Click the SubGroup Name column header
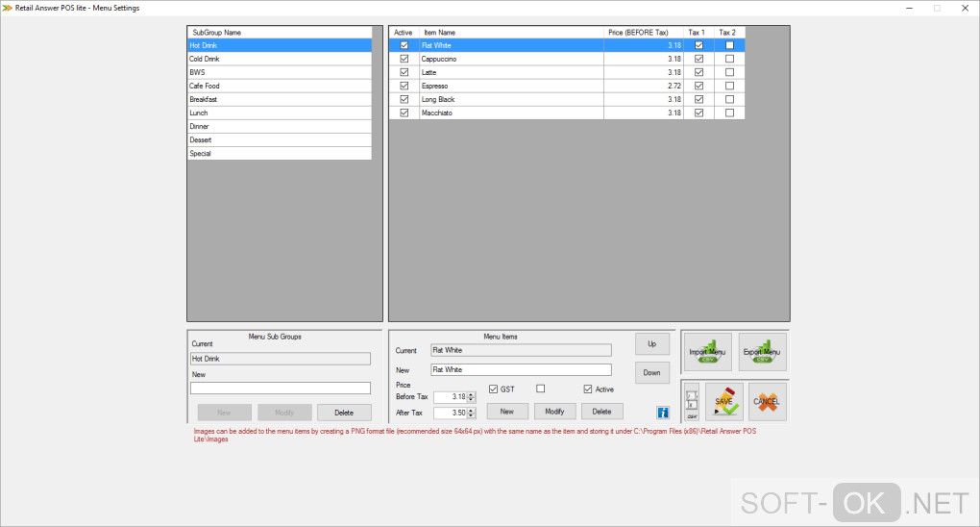980x527 pixels. [x=280, y=33]
